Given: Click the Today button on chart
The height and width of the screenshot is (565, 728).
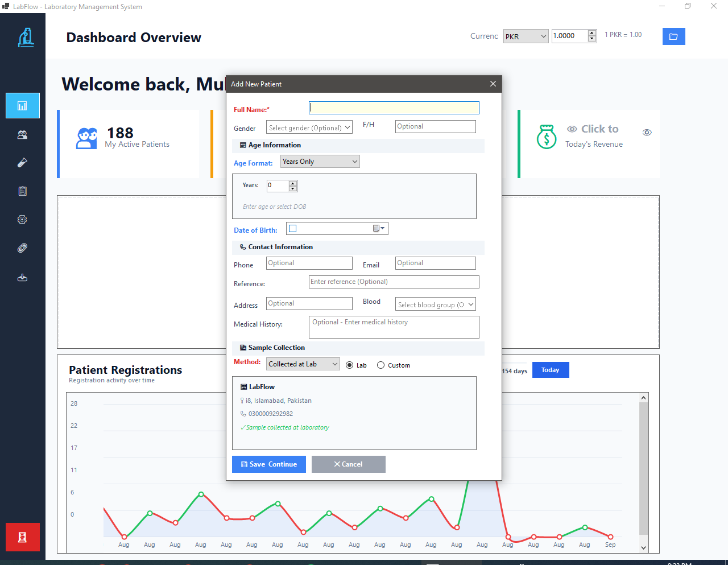Looking at the screenshot, I should tap(551, 370).
